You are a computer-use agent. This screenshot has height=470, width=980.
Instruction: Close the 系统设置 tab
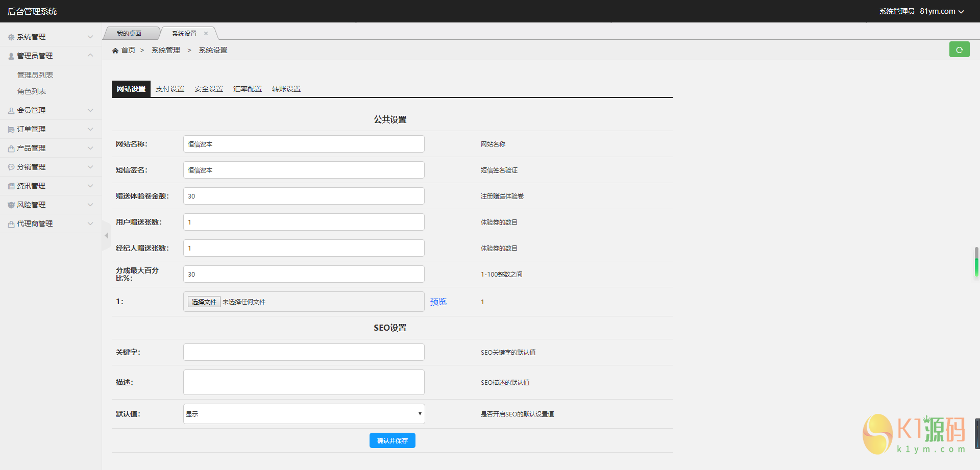[206, 34]
